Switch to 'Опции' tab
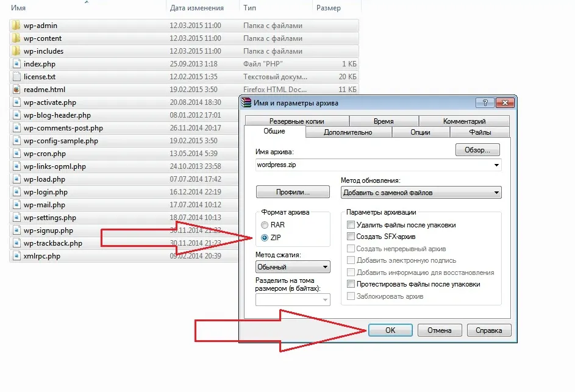Image resolution: width=575 pixels, height=392 pixels. point(420,132)
